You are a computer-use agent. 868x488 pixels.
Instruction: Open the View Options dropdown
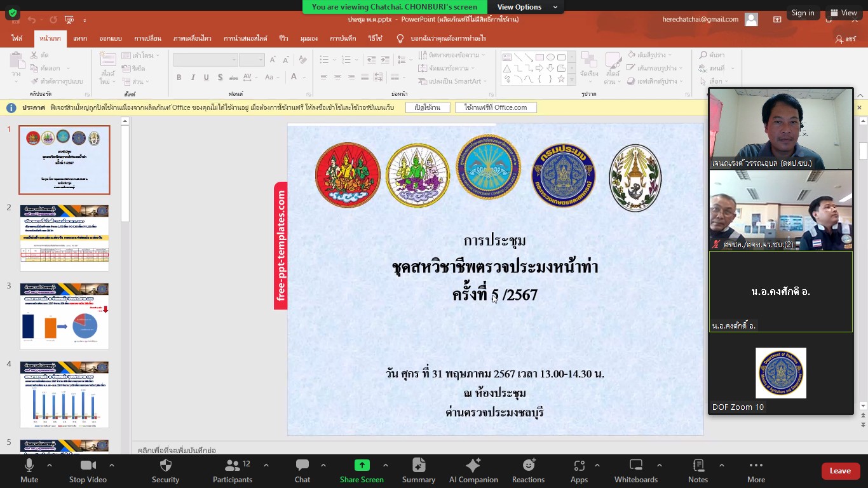pos(527,7)
